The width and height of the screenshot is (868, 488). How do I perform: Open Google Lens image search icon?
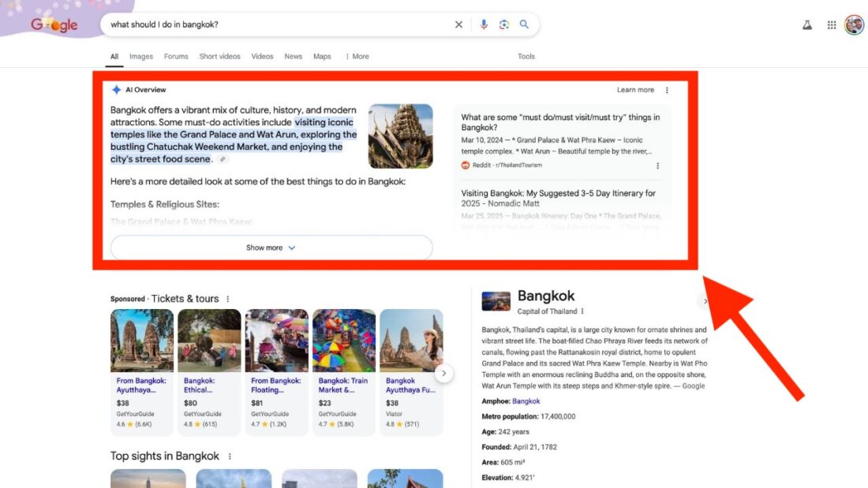click(x=504, y=24)
